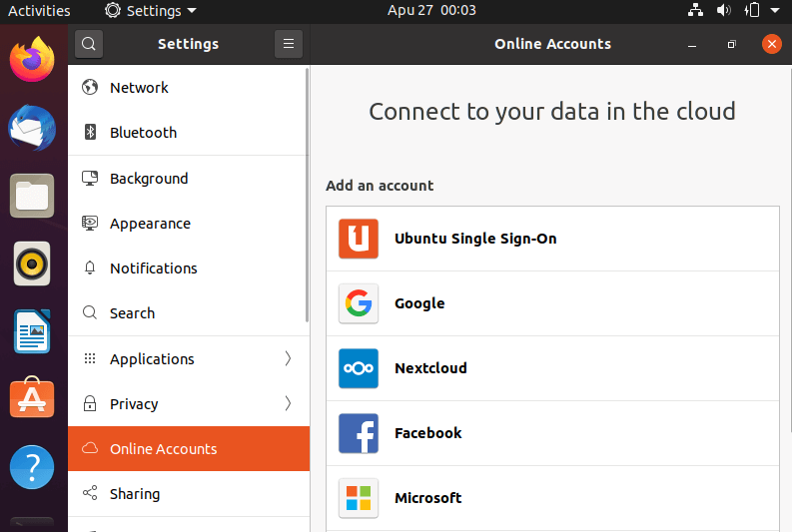The image size is (792, 532).
Task: Click Activities in the top bar
Action: (39, 11)
